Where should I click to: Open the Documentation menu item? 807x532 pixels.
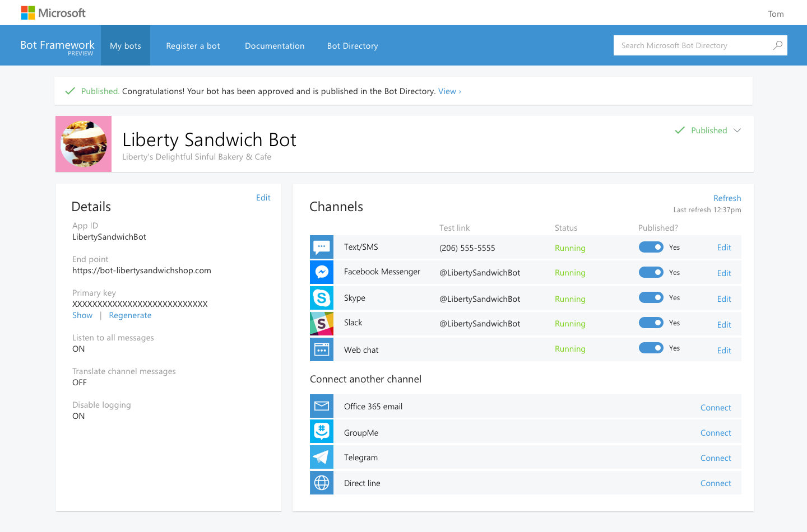(275, 46)
